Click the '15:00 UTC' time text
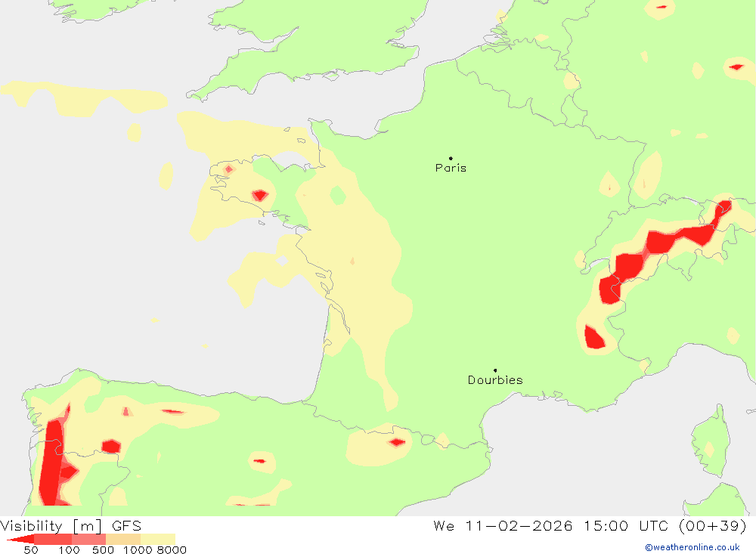This screenshot has width=756, height=554. (626, 525)
